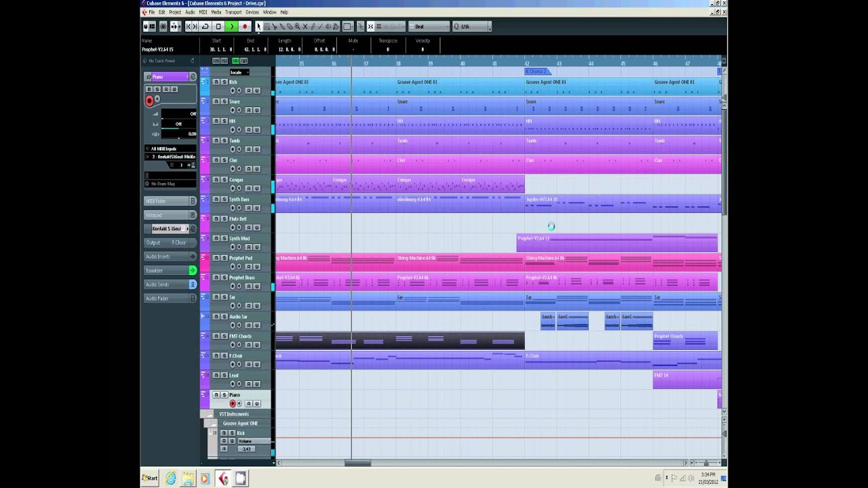Toggle monitor on the Tamb track
Screen dimensions: 868x488
[239, 149]
